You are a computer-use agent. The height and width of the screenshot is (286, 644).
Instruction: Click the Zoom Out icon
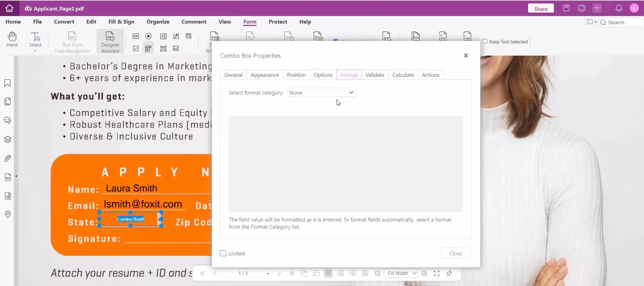tap(377, 273)
